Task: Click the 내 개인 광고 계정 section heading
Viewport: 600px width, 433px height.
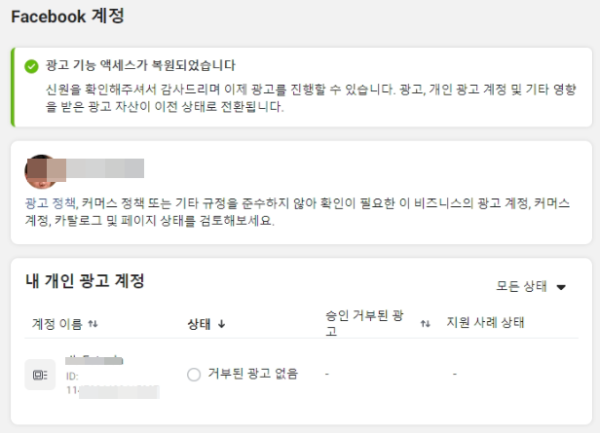Action: [85, 281]
